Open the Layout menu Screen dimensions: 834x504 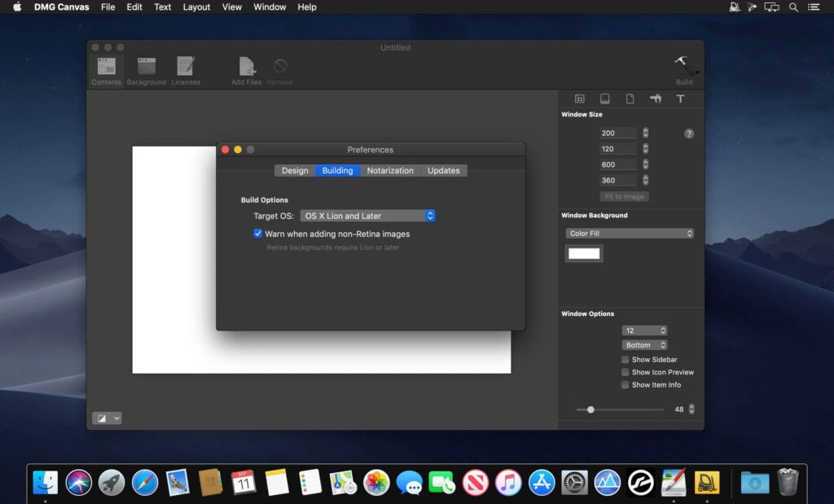coord(196,7)
